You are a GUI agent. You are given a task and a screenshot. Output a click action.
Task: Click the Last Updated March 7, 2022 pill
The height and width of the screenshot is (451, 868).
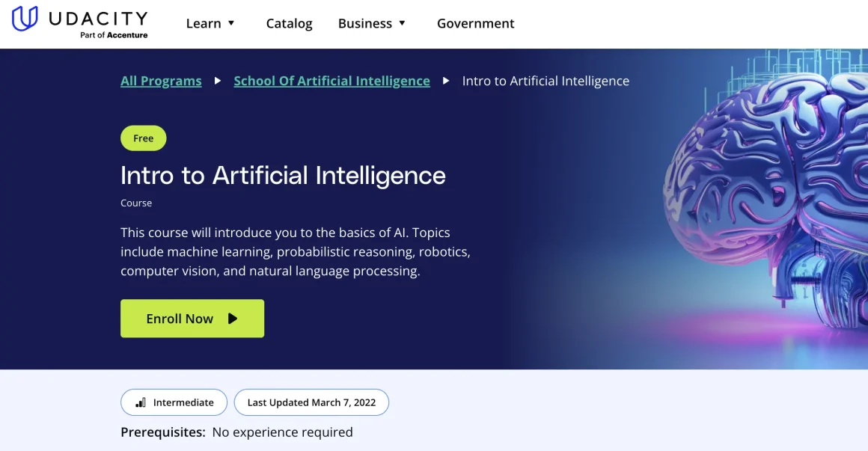(311, 402)
